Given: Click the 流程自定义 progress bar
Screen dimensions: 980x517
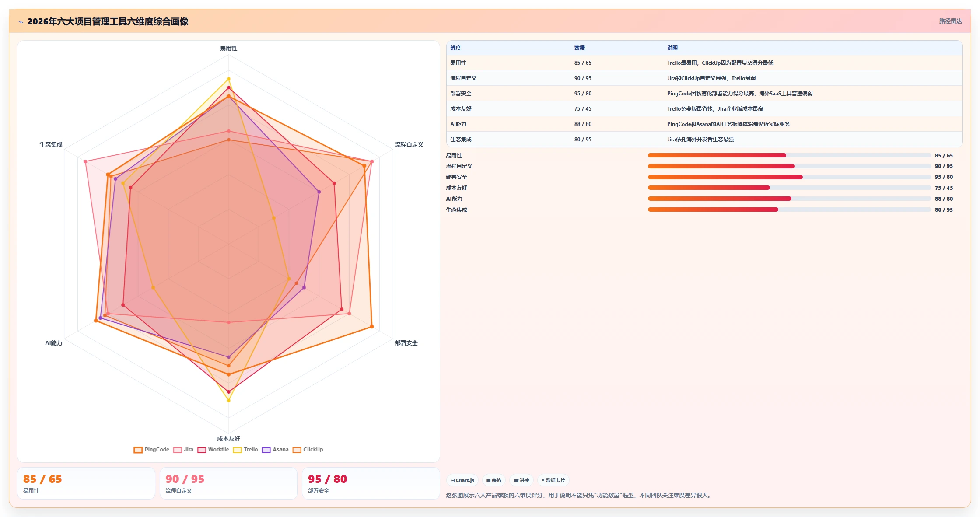Looking at the screenshot, I should [789, 166].
